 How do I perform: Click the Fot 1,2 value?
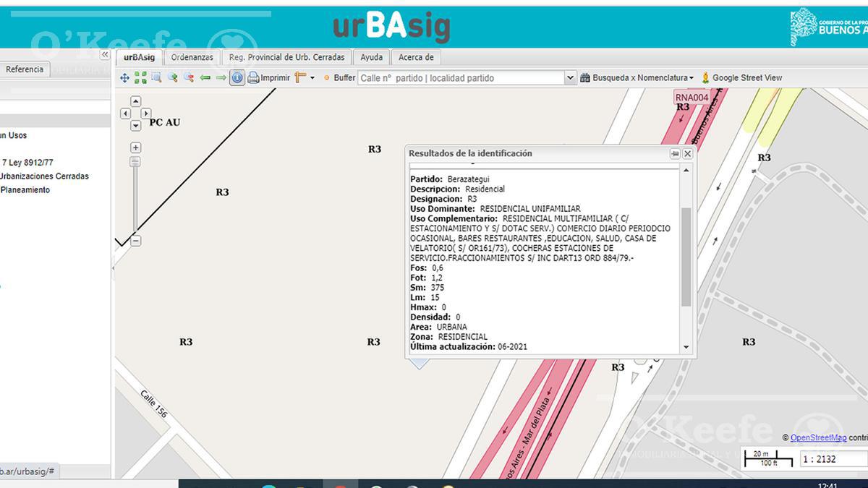(437, 278)
